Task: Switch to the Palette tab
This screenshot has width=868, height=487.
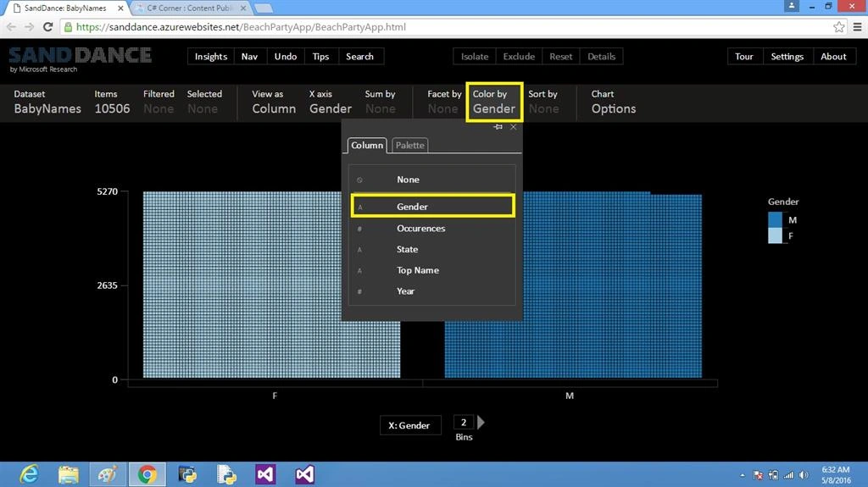Action: pos(409,145)
